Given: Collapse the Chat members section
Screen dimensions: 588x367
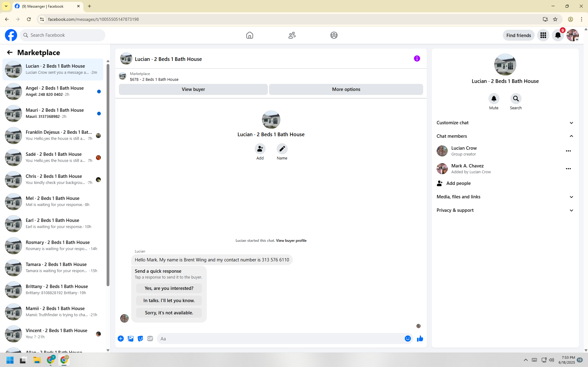Looking at the screenshot, I should 505,136.
